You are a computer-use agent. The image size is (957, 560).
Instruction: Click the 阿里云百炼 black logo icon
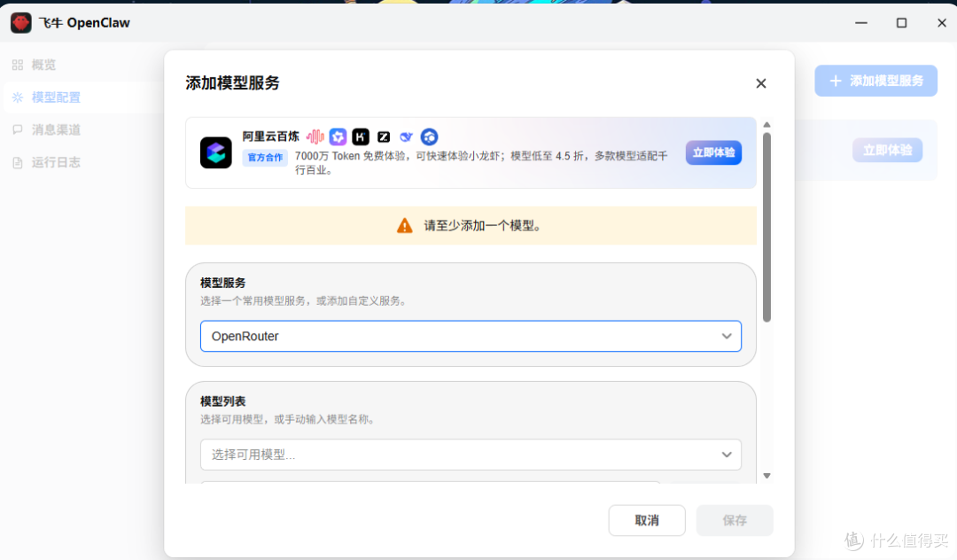216,152
